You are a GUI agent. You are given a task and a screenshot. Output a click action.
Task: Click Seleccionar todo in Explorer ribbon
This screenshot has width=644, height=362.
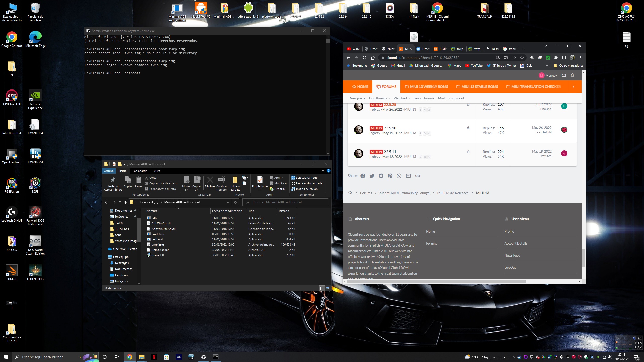coord(304,178)
